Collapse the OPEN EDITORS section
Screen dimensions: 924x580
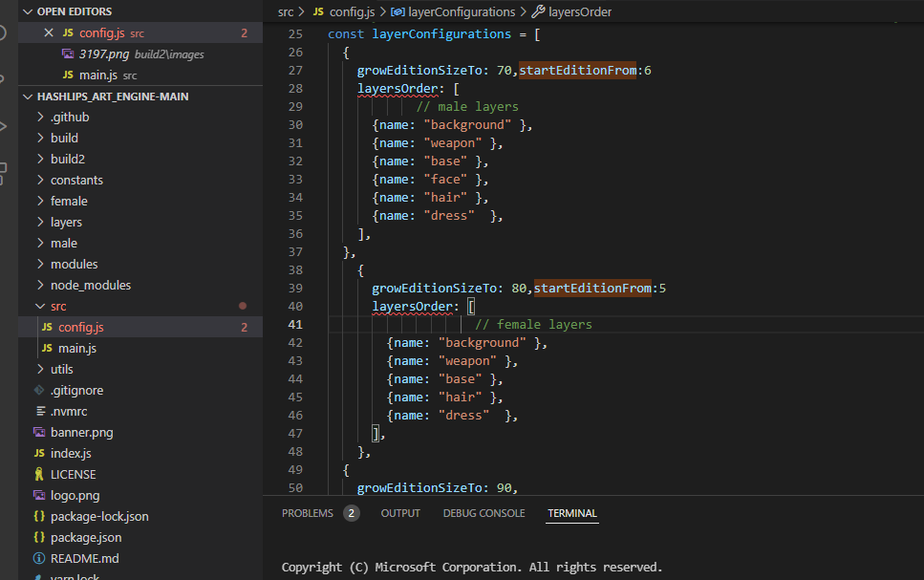pyautogui.click(x=26, y=11)
